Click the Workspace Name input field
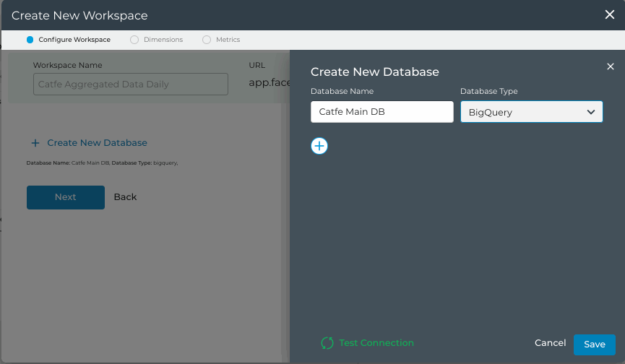The height and width of the screenshot is (364, 625). point(131,84)
